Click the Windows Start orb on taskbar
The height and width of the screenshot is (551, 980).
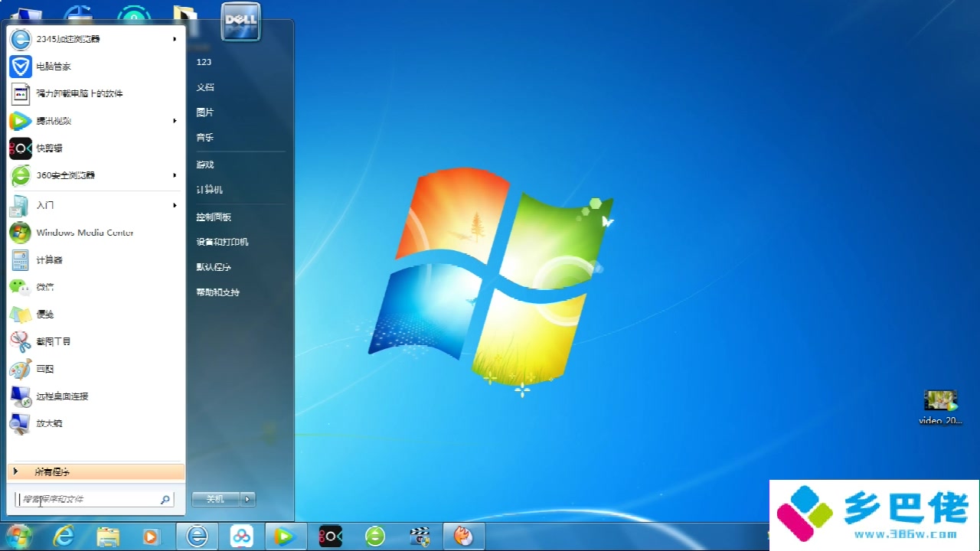(18, 536)
